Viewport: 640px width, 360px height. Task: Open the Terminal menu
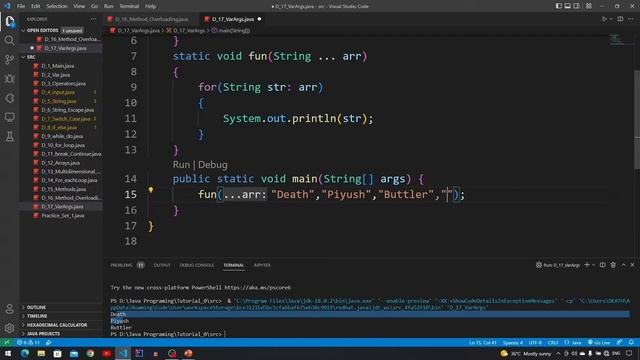[129, 6]
